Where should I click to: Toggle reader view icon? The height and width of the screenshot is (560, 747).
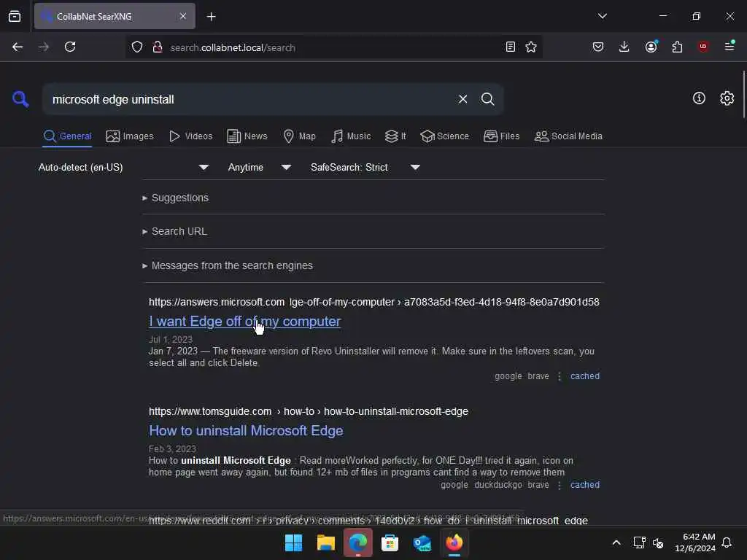[x=510, y=47]
